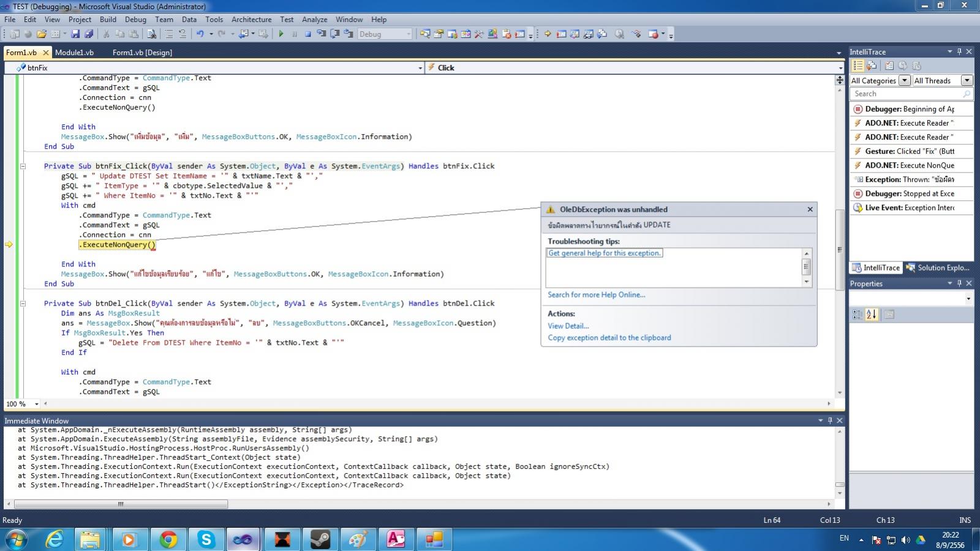980x551 pixels.
Task: Switch to the Form1.vb [Design] tab
Action: click(142, 53)
